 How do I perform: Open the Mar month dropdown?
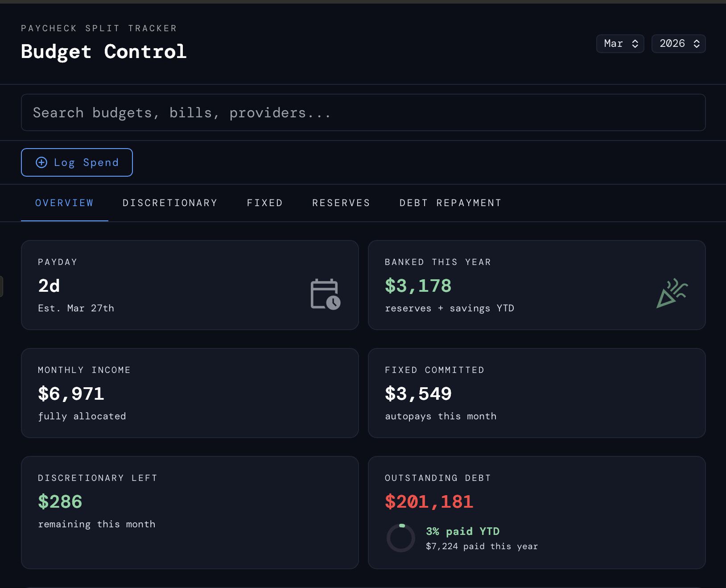(620, 43)
